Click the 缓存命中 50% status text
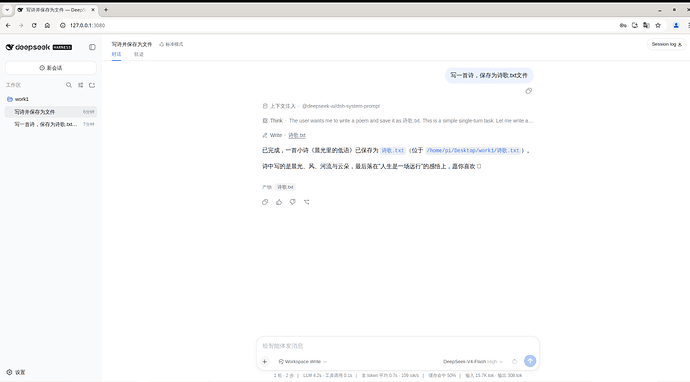 point(442,375)
